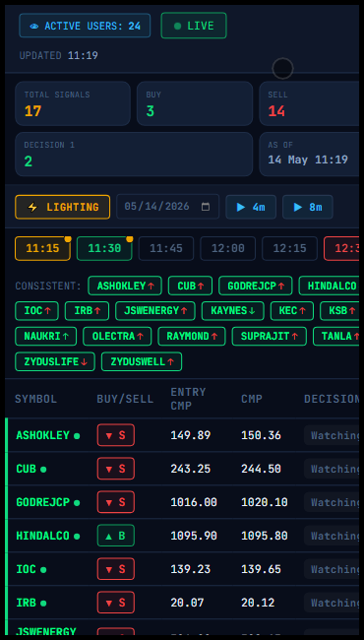Click the lightning bolt icon in the LIGHTING button
The width and height of the screenshot is (364, 640).
pos(32,208)
